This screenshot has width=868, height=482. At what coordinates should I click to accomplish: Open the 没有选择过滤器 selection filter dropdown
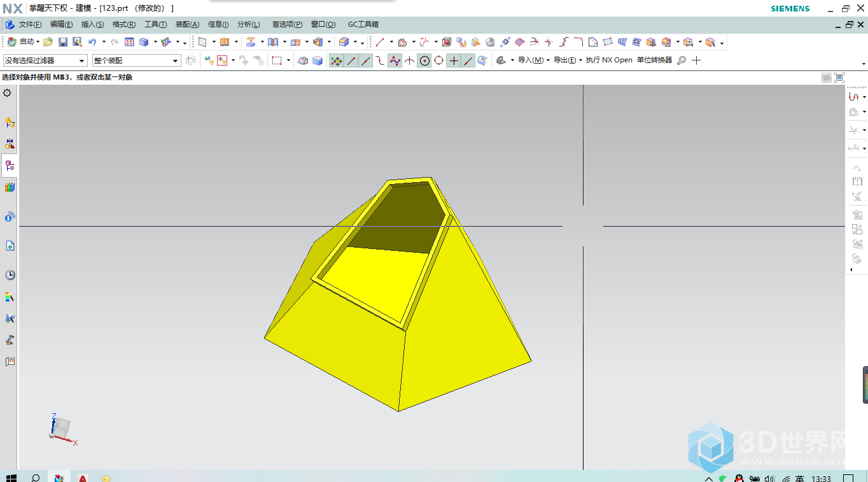(x=45, y=60)
